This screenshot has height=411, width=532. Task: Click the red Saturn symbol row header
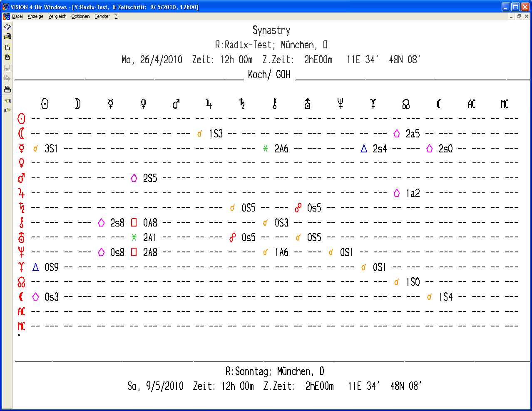pos(22,207)
